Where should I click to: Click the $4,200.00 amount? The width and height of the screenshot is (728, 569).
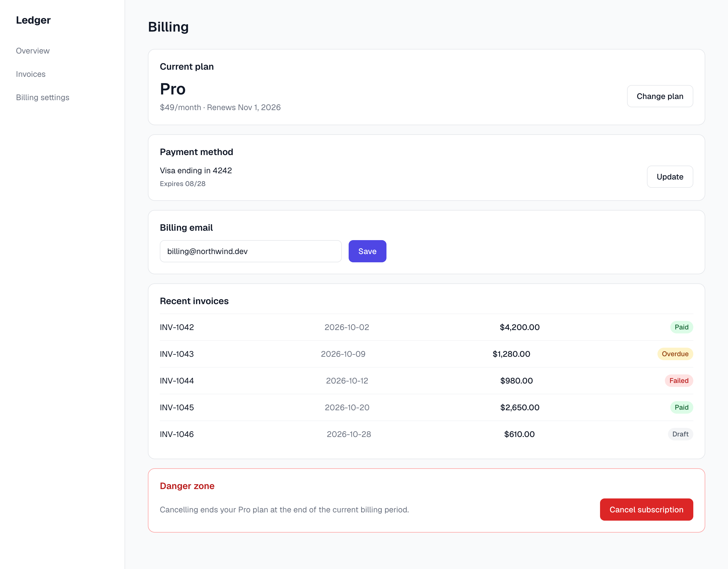(520, 327)
